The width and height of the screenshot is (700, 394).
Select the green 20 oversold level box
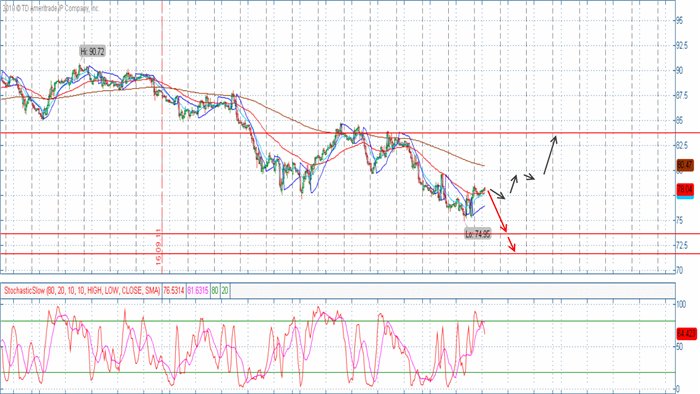(x=225, y=290)
